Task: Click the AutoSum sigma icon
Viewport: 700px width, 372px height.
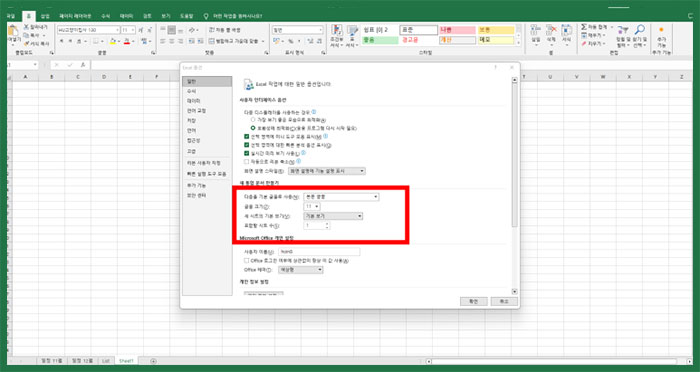Action: point(583,27)
